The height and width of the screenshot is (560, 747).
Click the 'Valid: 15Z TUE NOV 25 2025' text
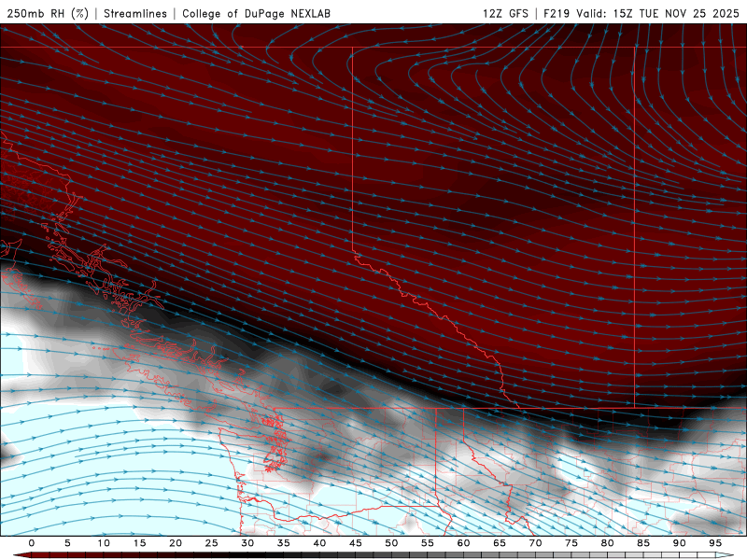click(x=658, y=14)
